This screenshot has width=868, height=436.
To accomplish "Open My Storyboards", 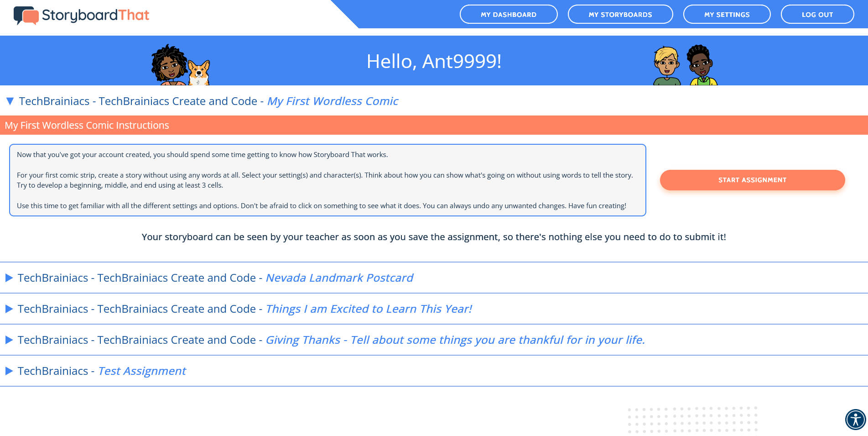I will (620, 14).
